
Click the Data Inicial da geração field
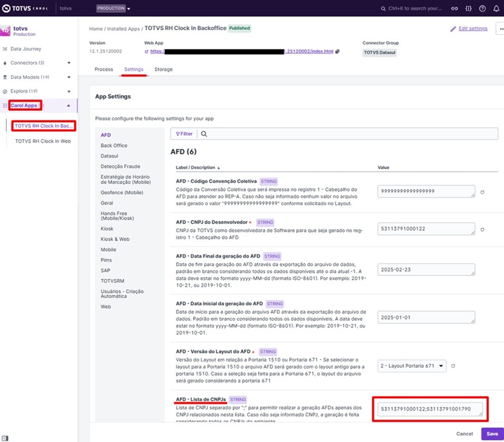(426, 317)
